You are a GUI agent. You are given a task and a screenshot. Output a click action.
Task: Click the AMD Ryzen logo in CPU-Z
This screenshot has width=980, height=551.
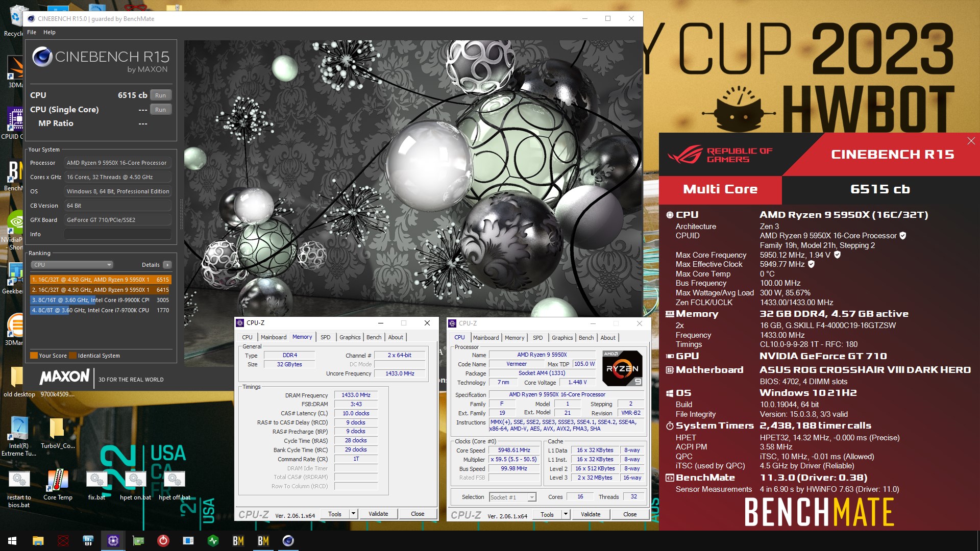[622, 368]
